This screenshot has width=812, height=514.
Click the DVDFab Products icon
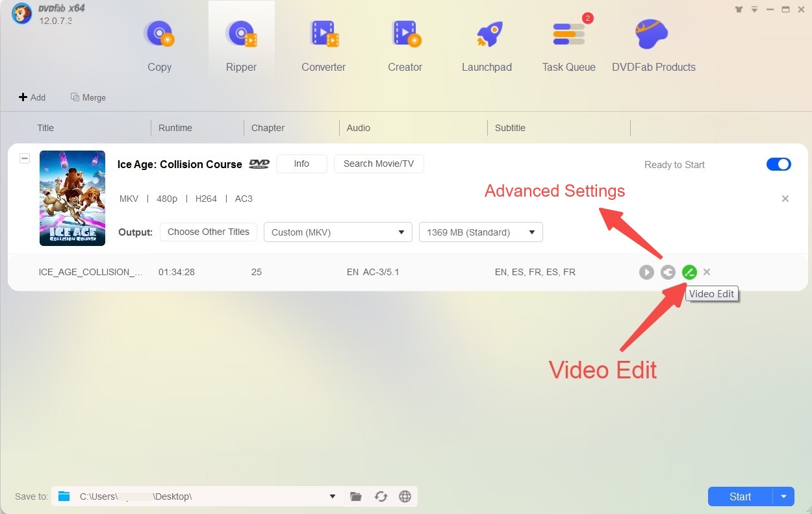652,34
